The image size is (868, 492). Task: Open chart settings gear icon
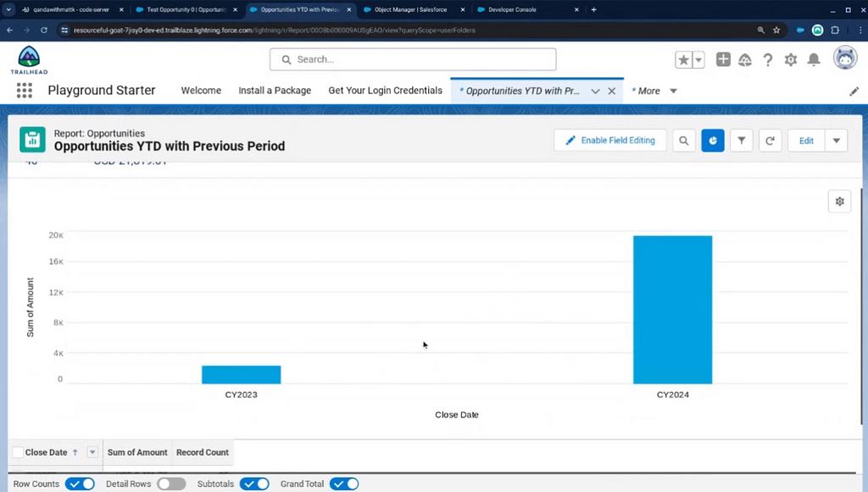839,202
